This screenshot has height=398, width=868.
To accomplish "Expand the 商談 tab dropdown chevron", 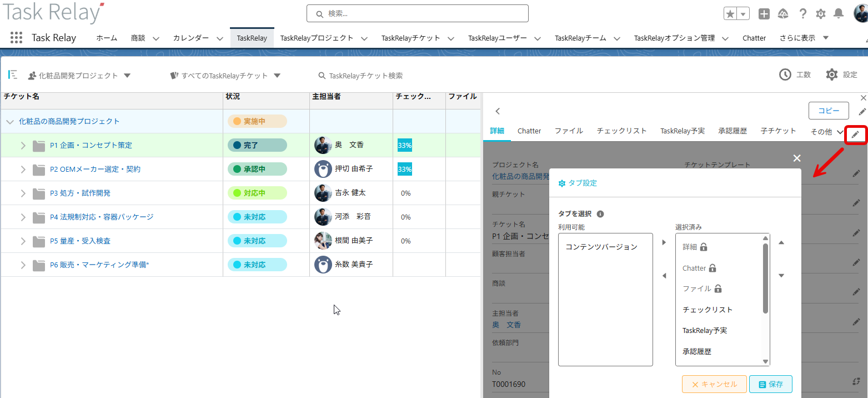I will pos(156,38).
